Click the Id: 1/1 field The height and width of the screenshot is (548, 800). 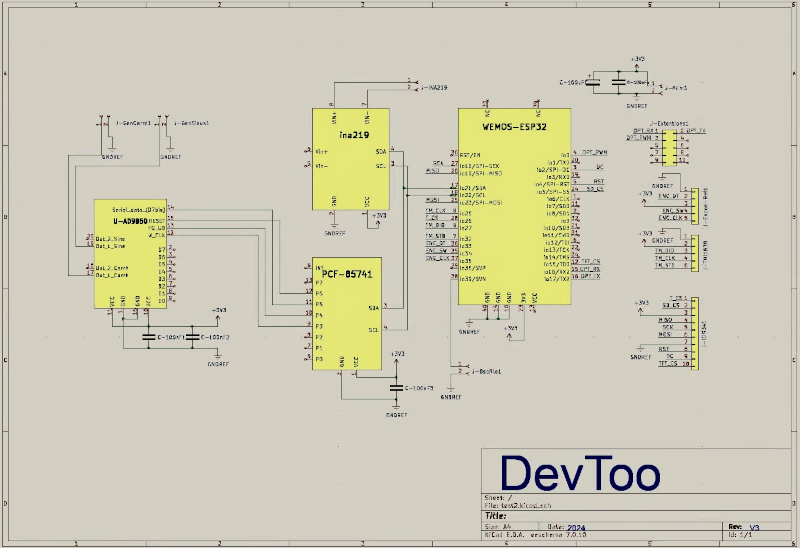click(x=740, y=535)
